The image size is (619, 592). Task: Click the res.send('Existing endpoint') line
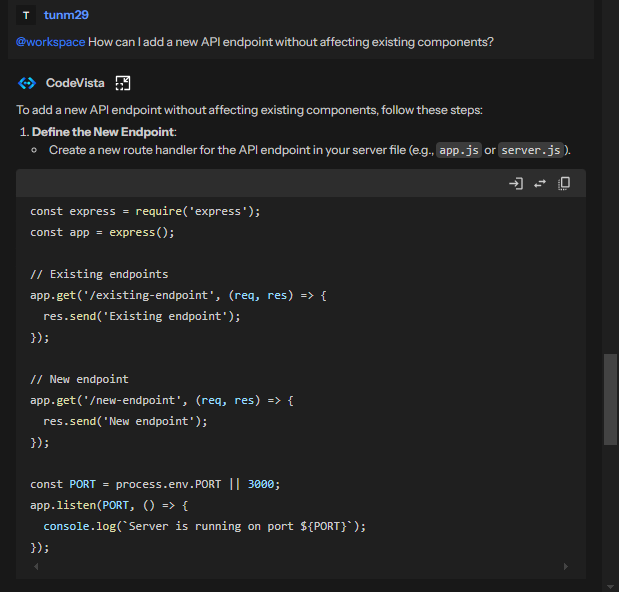coord(142,316)
